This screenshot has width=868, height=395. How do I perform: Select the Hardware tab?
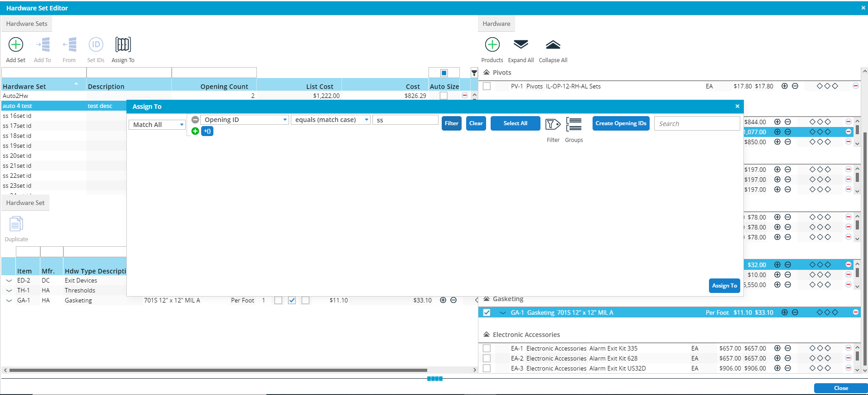tap(496, 24)
